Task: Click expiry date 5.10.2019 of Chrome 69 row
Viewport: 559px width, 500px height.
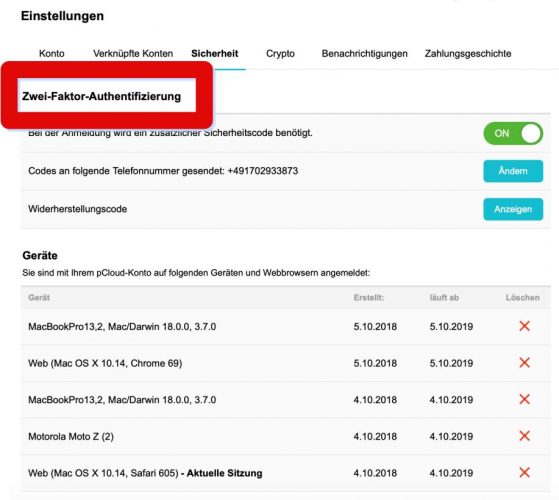Action: coord(451,363)
